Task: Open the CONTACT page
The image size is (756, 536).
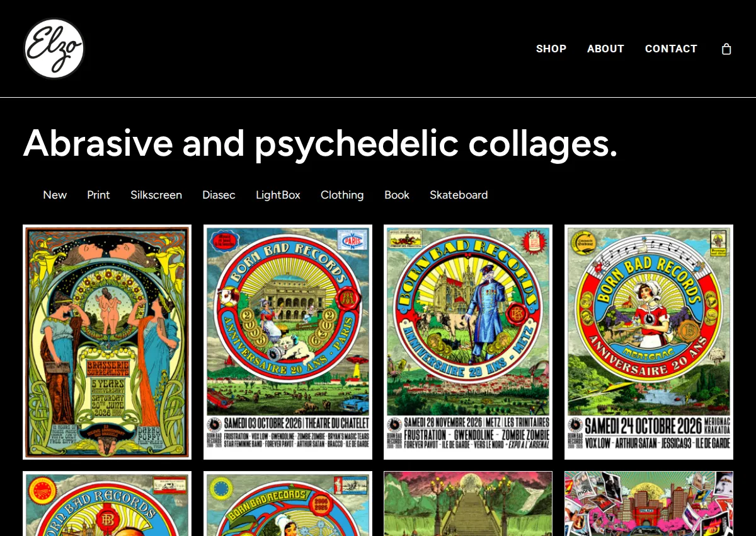Action: click(671, 49)
